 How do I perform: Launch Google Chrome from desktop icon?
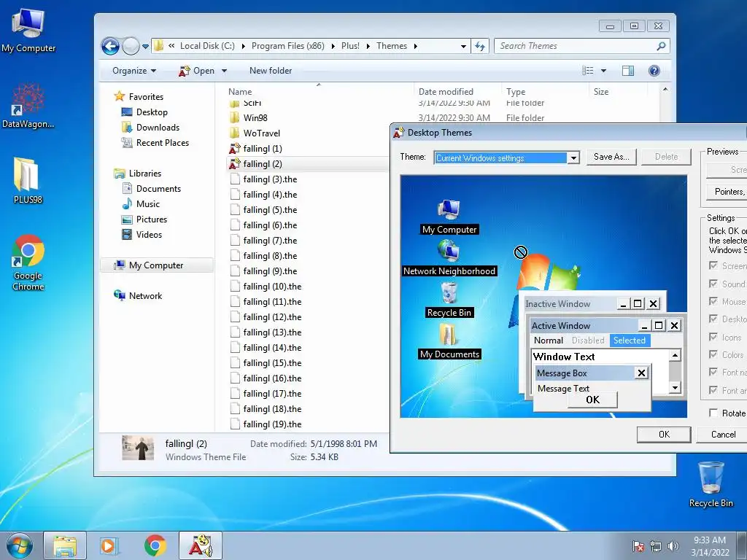(x=28, y=262)
